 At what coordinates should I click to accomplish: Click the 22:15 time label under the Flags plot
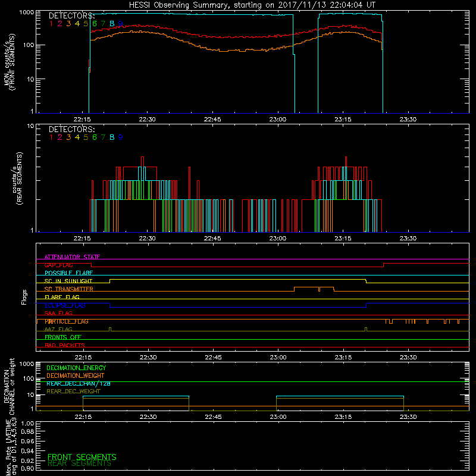(83, 358)
